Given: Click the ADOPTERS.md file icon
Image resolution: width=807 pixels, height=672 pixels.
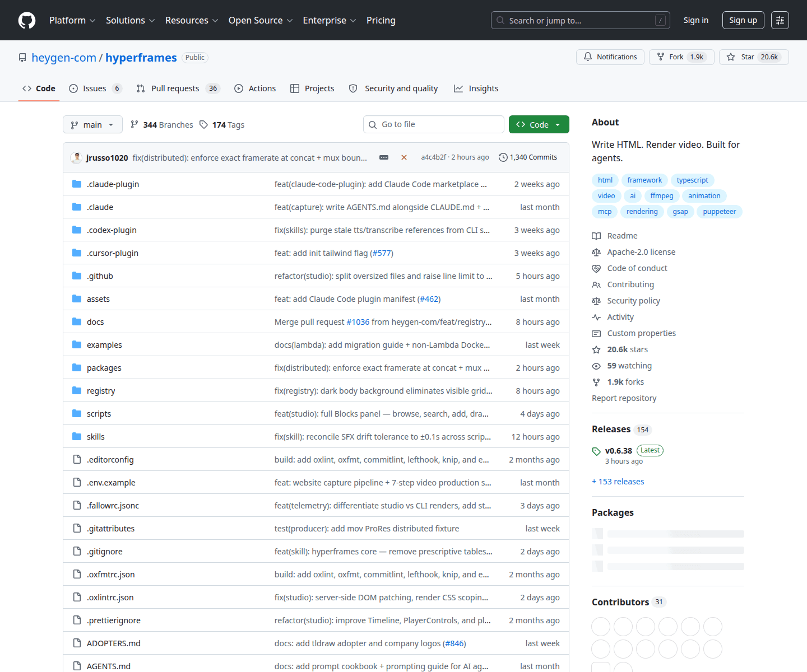Looking at the screenshot, I should click(77, 643).
